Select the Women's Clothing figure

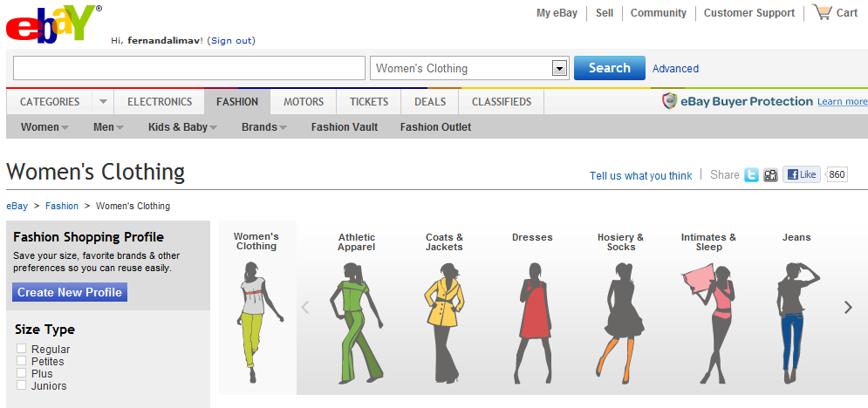258,323
